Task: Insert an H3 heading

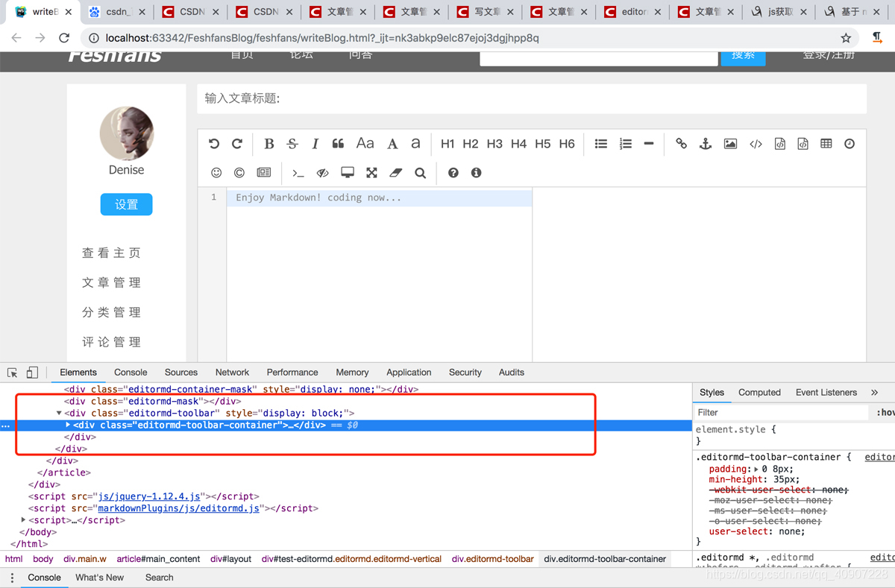Action: point(494,144)
